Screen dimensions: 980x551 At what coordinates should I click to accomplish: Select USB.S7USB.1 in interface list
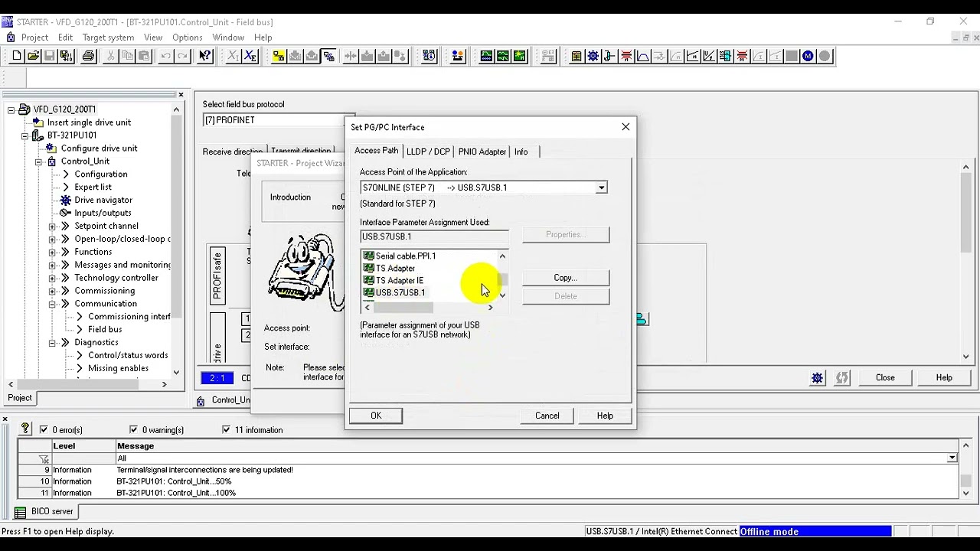400,293
